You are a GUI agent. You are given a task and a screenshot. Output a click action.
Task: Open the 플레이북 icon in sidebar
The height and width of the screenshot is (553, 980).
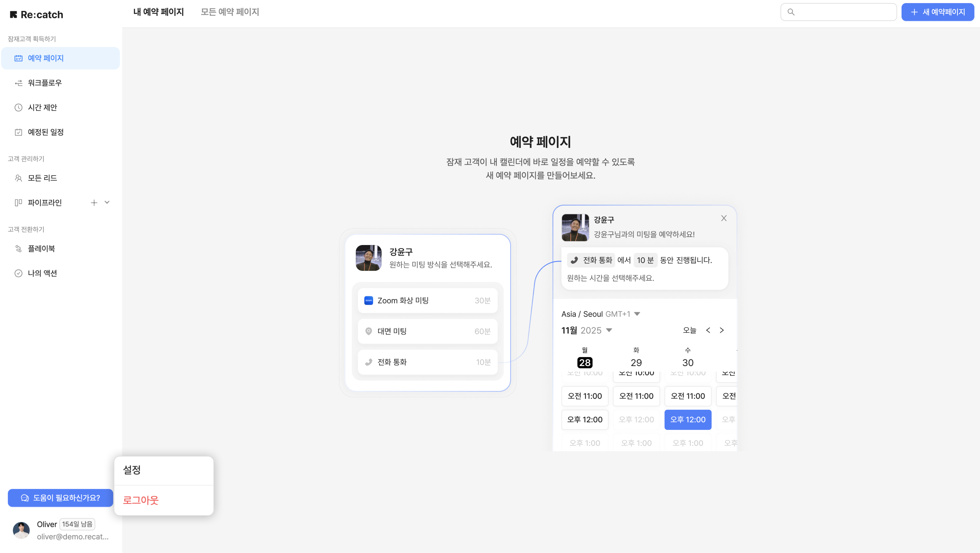[x=18, y=249]
